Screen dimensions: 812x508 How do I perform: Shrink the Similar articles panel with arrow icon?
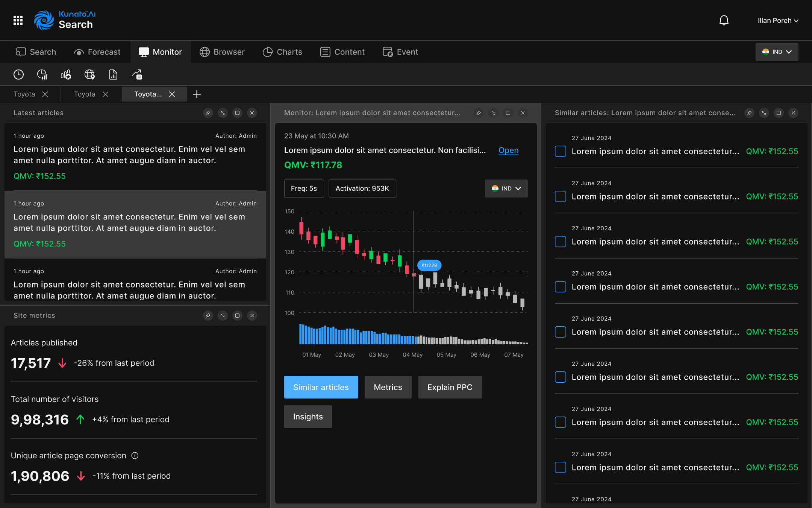pyautogui.click(x=764, y=113)
